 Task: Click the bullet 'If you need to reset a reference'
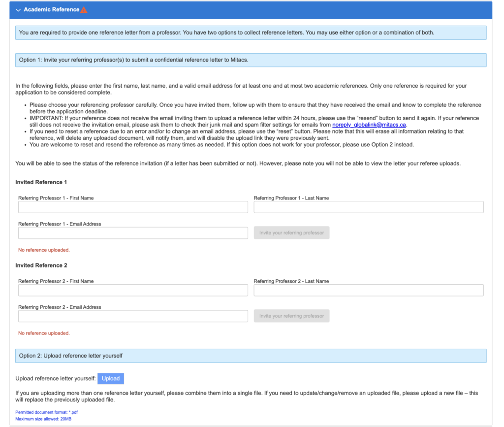(x=247, y=135)
